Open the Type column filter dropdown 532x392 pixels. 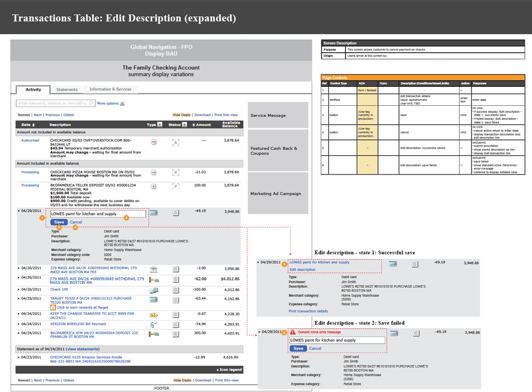coord(160,125)
